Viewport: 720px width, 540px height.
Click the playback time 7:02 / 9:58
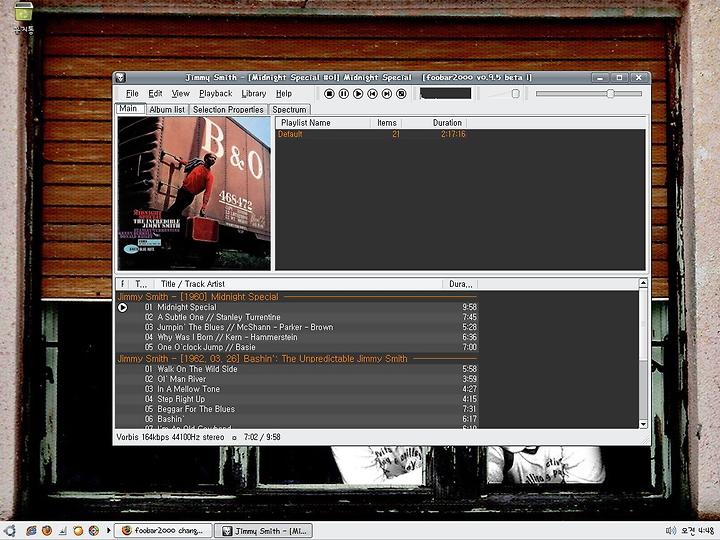pyautogui.click(x=262, y=437)
